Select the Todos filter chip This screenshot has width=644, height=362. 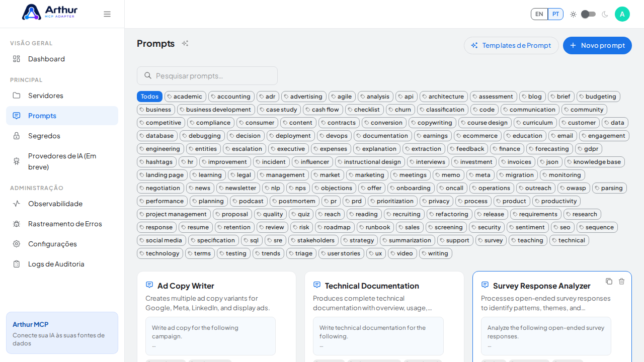tap(149, 97)
